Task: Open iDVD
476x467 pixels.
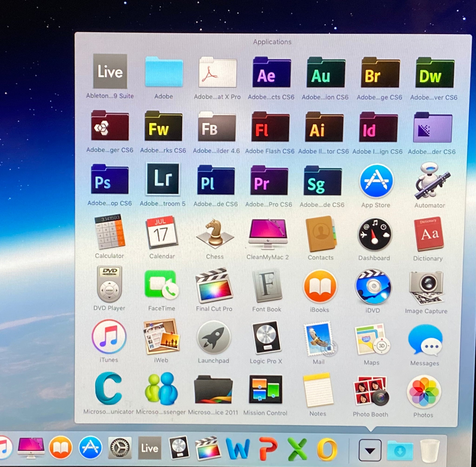Action: (373, 287)
